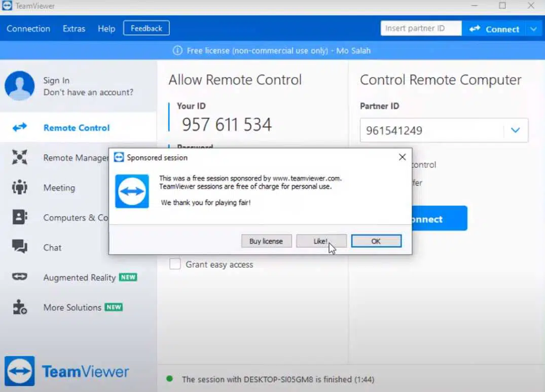Click Buy license in the dialog
The height and width of the screenshot is (392, 545).
click(x=266, y=241)
